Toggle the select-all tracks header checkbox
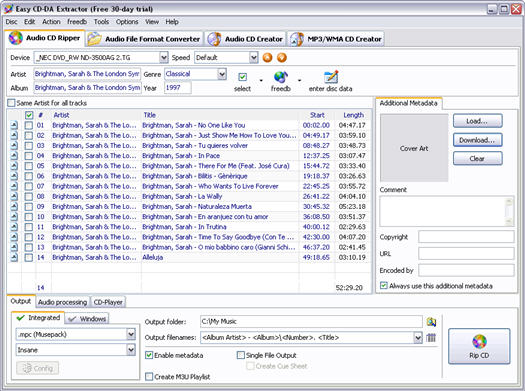Screen dimensions: 525x391 click(x=29, y=115)
